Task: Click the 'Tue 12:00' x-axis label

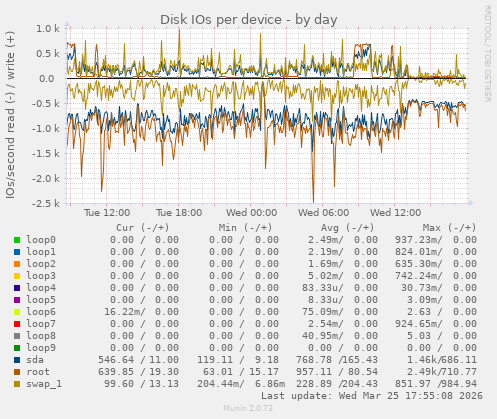Action: 107,213
